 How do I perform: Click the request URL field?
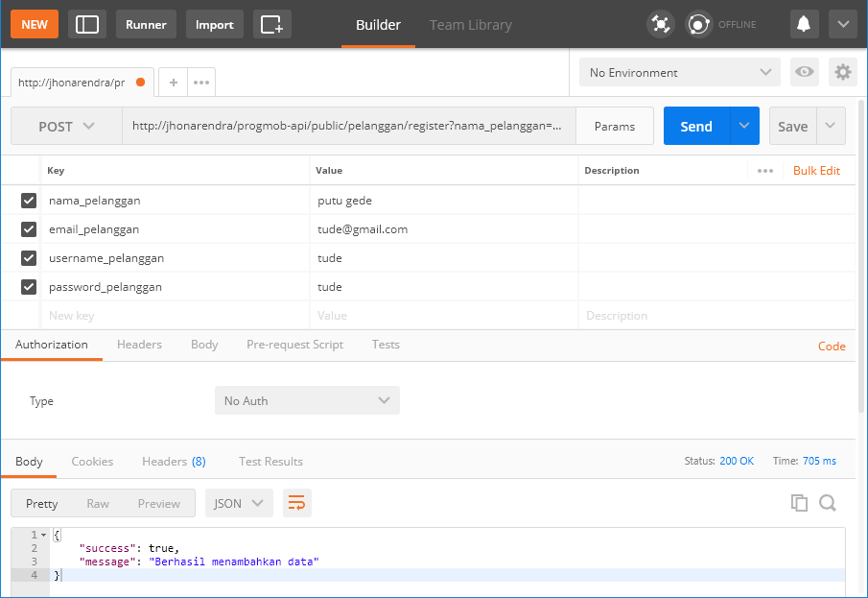(x=349, y=126)
